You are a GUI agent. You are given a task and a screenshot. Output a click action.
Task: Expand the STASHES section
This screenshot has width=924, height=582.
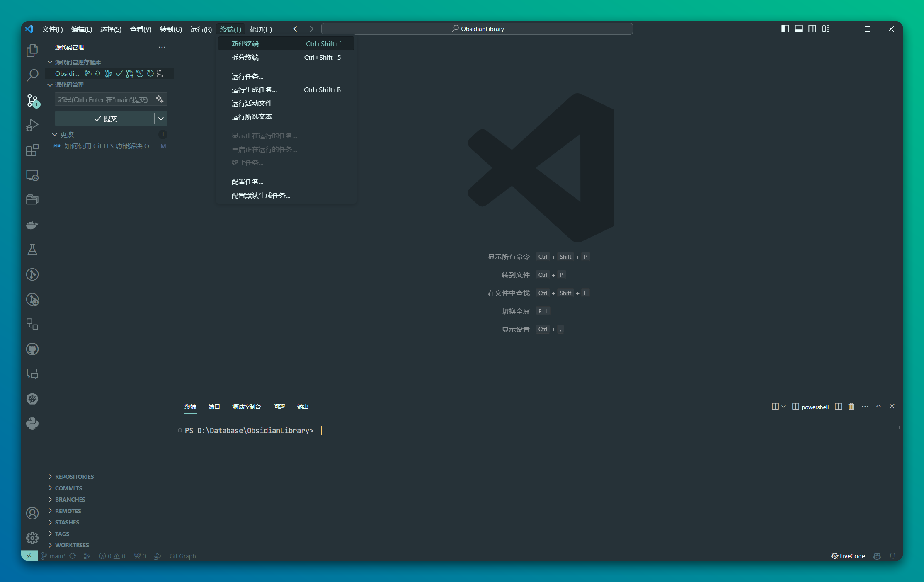point(67,522)
